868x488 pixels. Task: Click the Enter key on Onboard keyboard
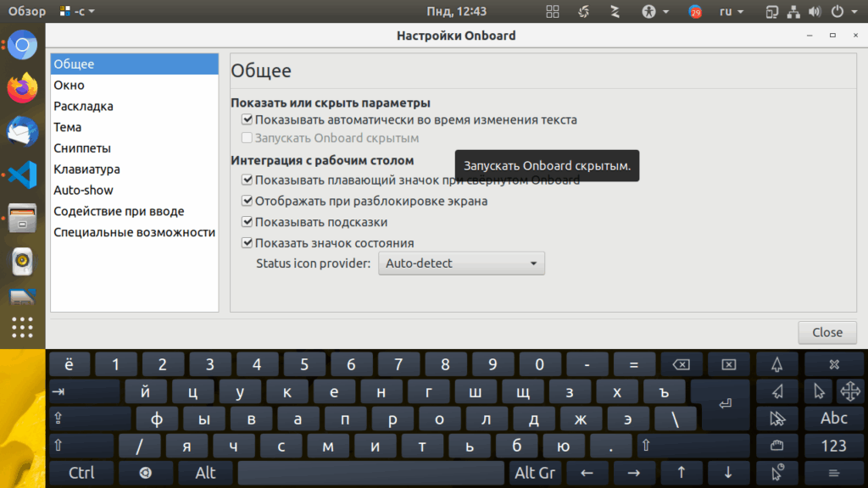(726, 404)
